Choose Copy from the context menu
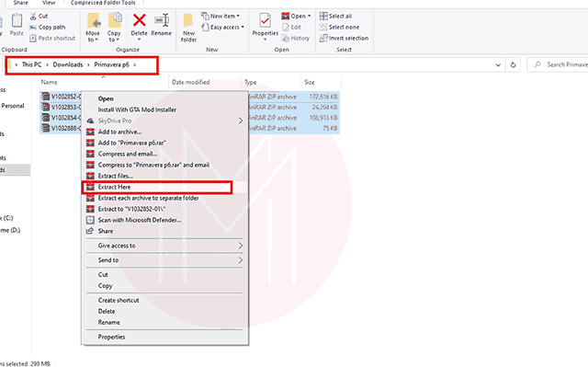This screenshot has width=588, height=367. click(165, 285)
